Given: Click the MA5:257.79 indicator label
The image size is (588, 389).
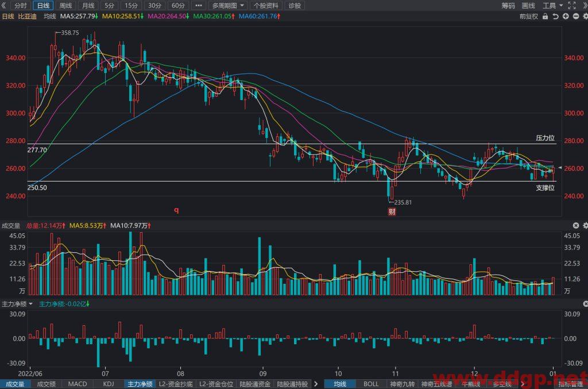Looking at the screenshot, I should coord(79,16).
